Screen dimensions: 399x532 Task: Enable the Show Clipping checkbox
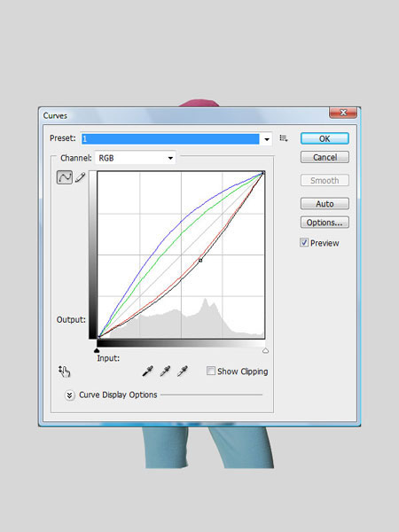pyautogui.click(x=211, y=371)
